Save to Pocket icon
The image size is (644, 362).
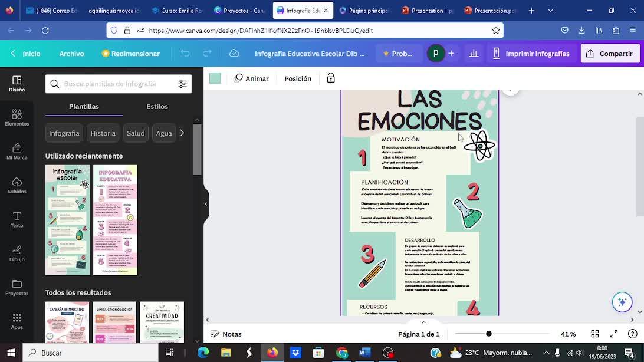pos(565,31)
